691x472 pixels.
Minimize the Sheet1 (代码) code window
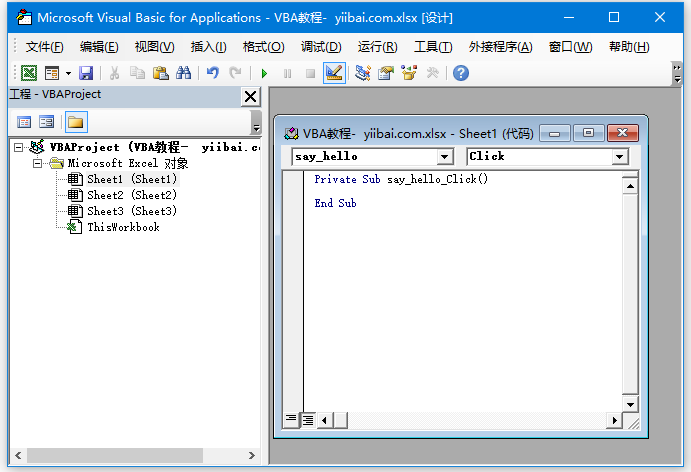tap(555, 133)
